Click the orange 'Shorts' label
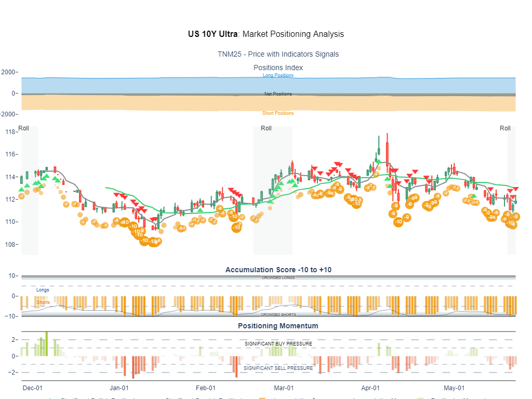This screenshot has width=532, height=399. (x=43, y=302)
